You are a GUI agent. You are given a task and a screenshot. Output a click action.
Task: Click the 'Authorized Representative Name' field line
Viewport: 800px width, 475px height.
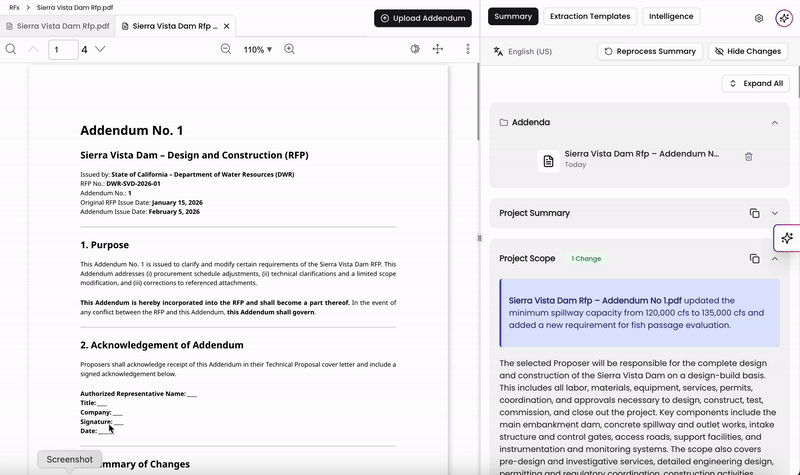pyautogui.click(x=138, y=394)
